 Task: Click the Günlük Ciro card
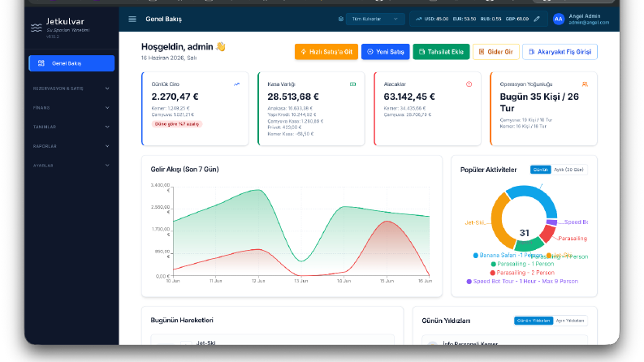coord(195,109)
